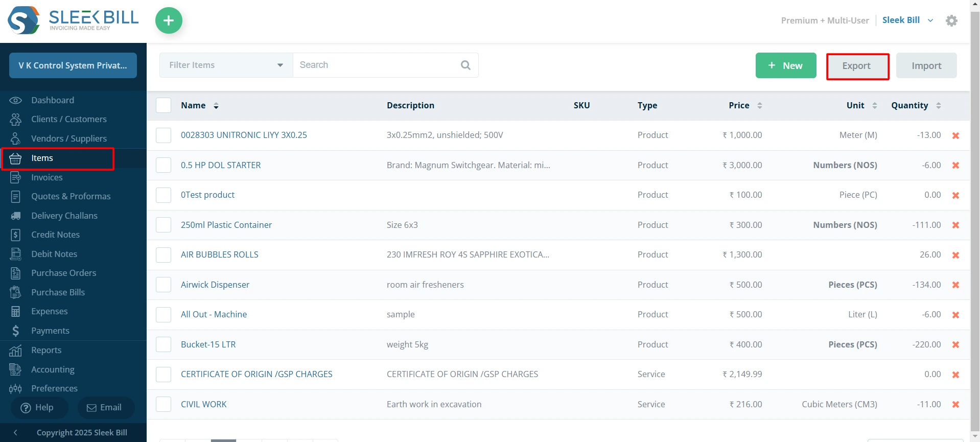Image resolution: width=980 pixels, height=442 pixels.
Task: Go to Debit Notes section
Action: point(54,254)
